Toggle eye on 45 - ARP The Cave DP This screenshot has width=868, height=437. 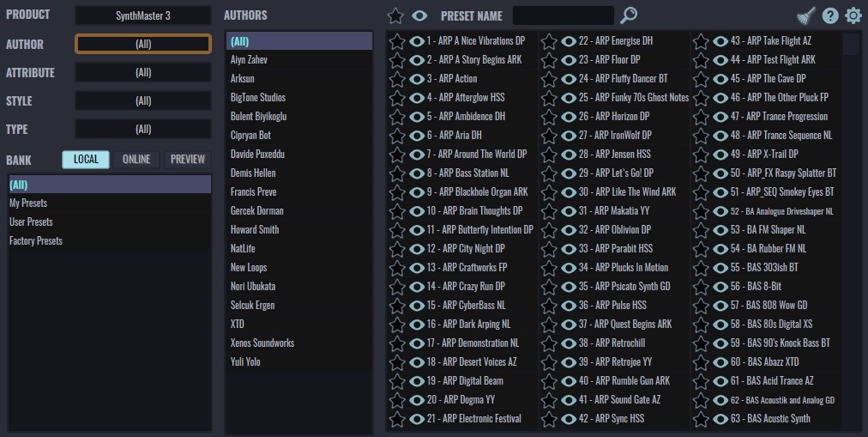point(720,79)
